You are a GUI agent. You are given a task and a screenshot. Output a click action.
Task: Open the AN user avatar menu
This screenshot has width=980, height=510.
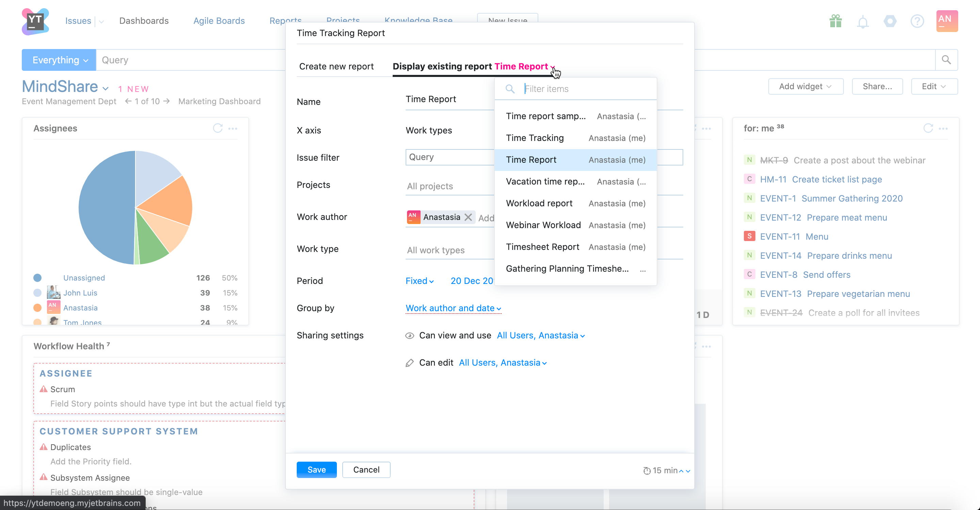coord(947,21)
